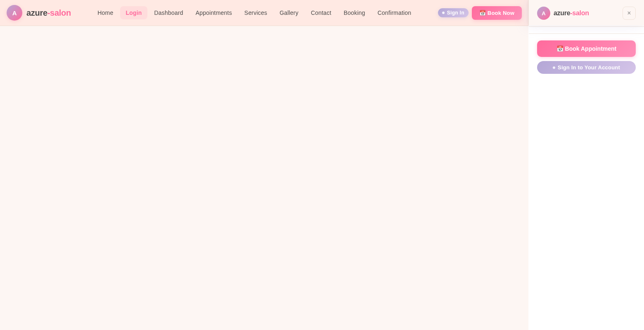Click the Sign In pill button in the header
The image size is (644, 330).
pyautogui.click(x=453, y=13)
